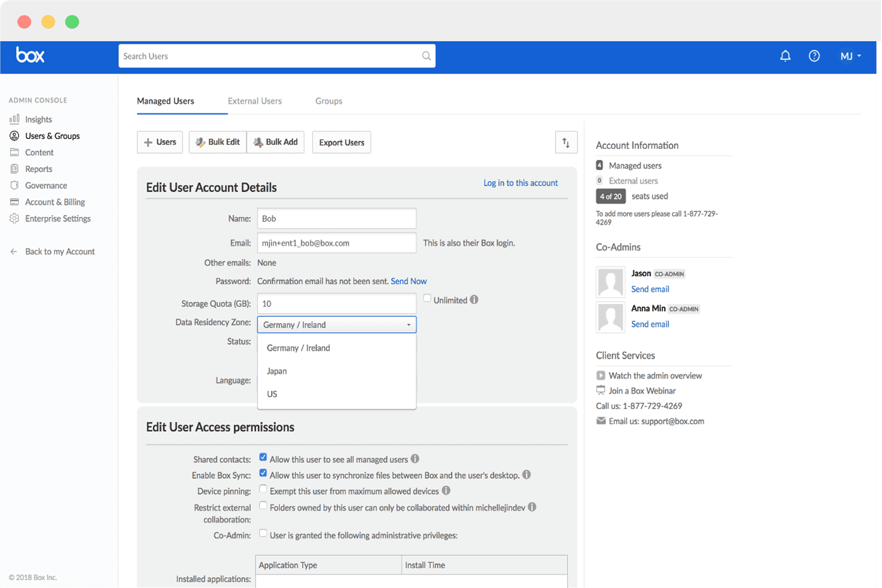Open Join a Box Webinar link
Image resolution: width=882 pixels, height=588 pixels.
pyautogui.click(x=642, y=391)
